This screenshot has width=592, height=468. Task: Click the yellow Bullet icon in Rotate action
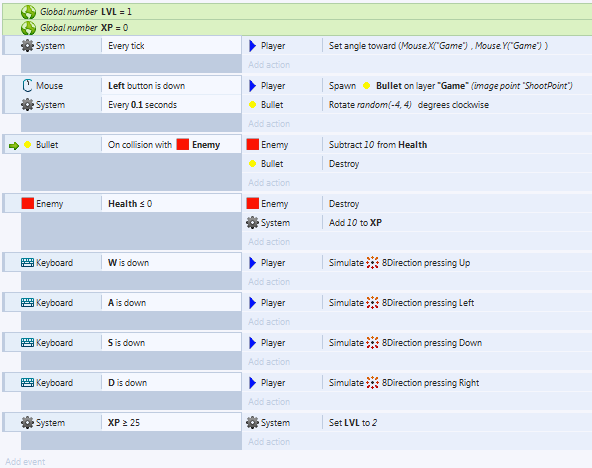coord(253,105)
